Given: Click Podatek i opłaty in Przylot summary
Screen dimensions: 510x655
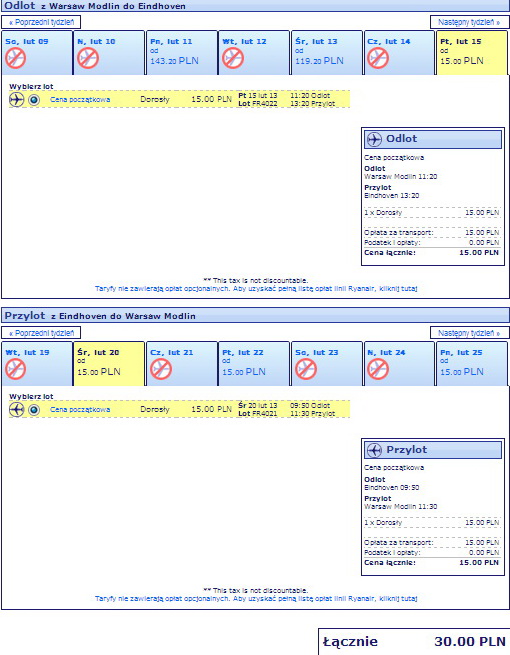Looking at the screenshot, I should coord(431,553).
